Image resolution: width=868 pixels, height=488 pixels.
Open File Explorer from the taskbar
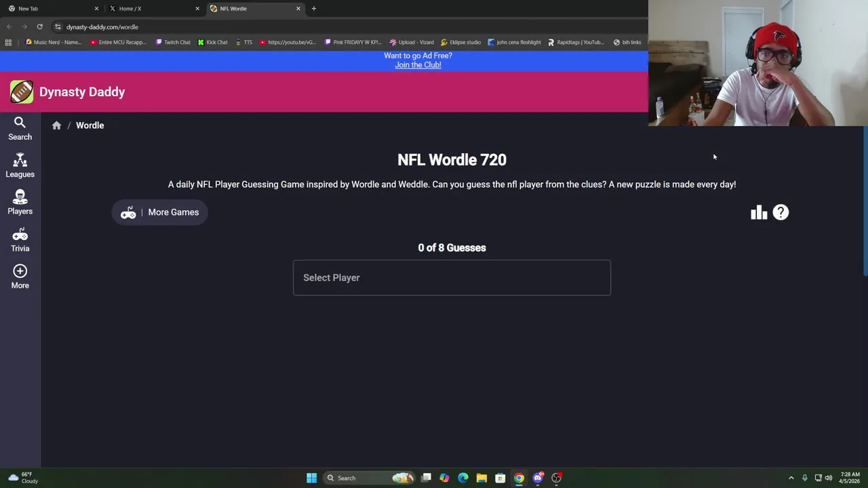[481, 478]
